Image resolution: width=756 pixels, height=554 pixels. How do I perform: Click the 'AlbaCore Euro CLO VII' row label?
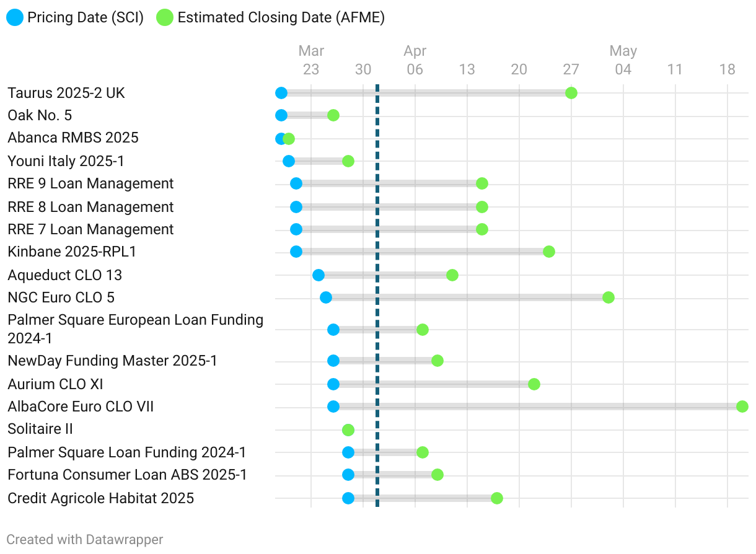81,407
